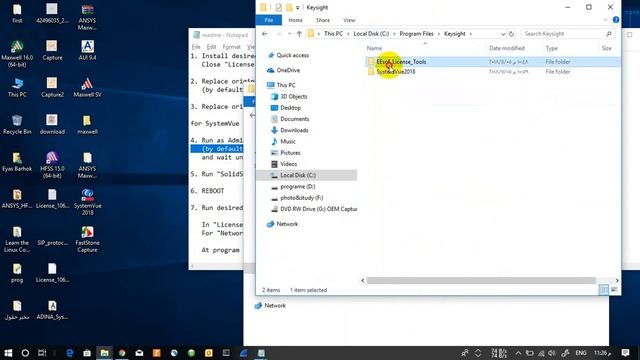This screenshot has width=640, height=360.
Task: Go back in File Explorer
Action: [x=264, y=34]
